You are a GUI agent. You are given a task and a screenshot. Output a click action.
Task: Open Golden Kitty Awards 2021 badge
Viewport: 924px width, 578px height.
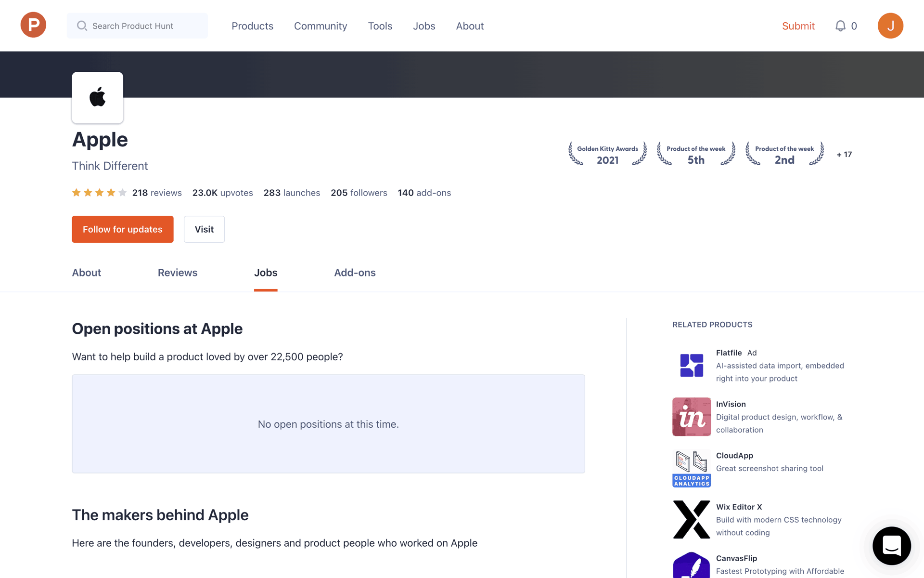(x=607, y=154)
